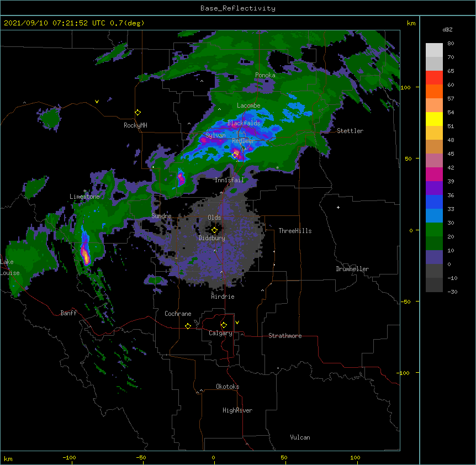Image resolution: width=476 pixels, height=465 pixels.
Task: Select the horizontal axis -100 tick label
Action: (x=70, y=457)
